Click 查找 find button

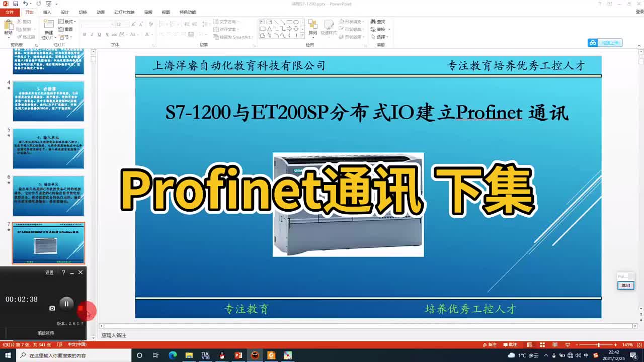378,22
